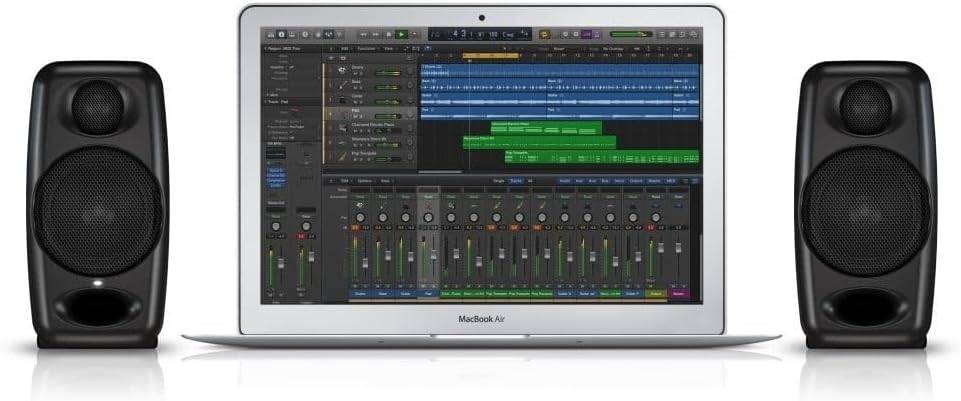
Task: Add a new track with plus button
Action: tap(331, 58)
